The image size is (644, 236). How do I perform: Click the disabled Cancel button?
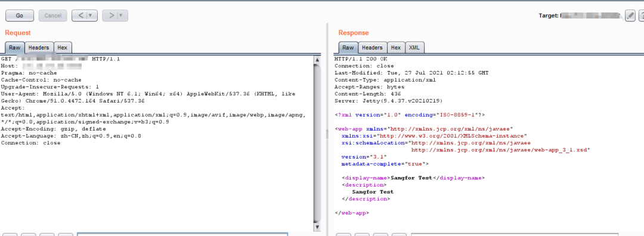coord(52,15)
